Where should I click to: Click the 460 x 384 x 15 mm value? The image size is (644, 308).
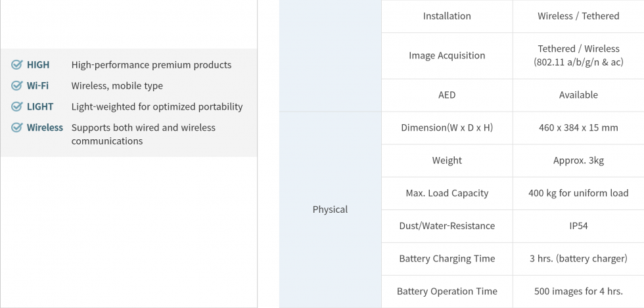tap(578, 128)
